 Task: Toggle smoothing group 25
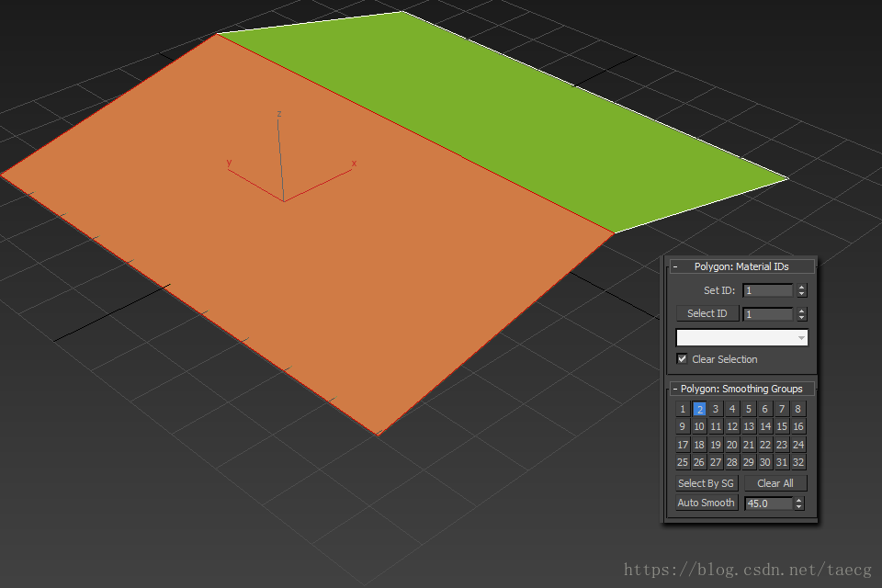(683, 462)
